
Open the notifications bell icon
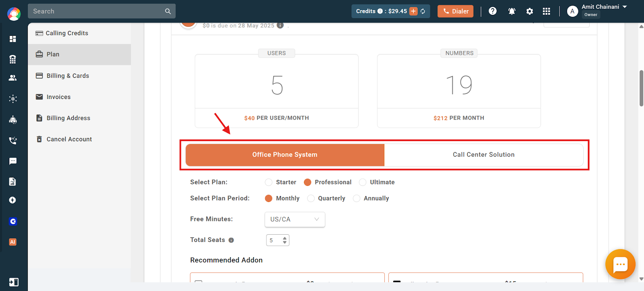tap(512, 11)
